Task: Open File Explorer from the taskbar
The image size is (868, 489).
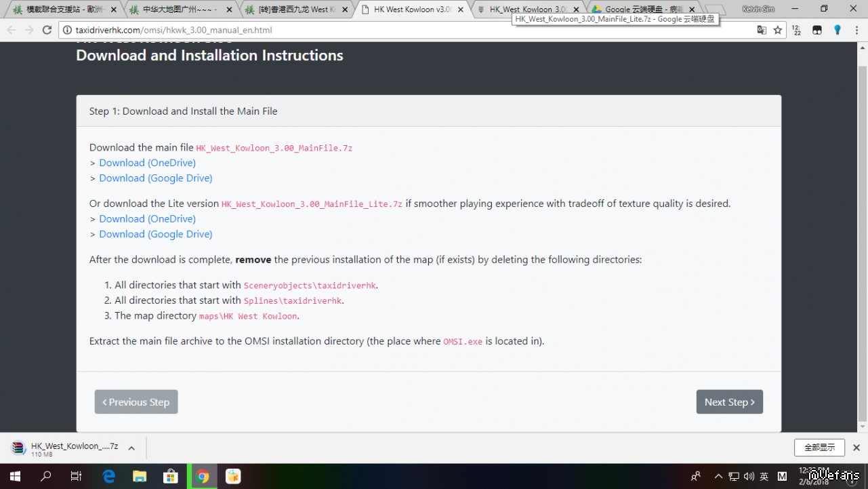Action: click(140, 476)
